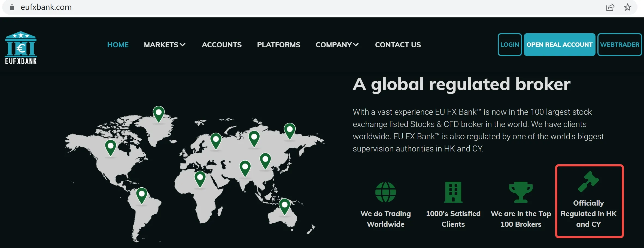Open the CONTACT US page
Viewport: 644px width, 248px height.
pyautogui.click(x=398, y=45)
